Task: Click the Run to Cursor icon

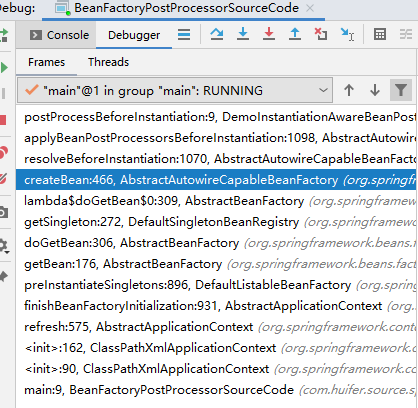Action: pyautogui.click(x=347, y=34)
